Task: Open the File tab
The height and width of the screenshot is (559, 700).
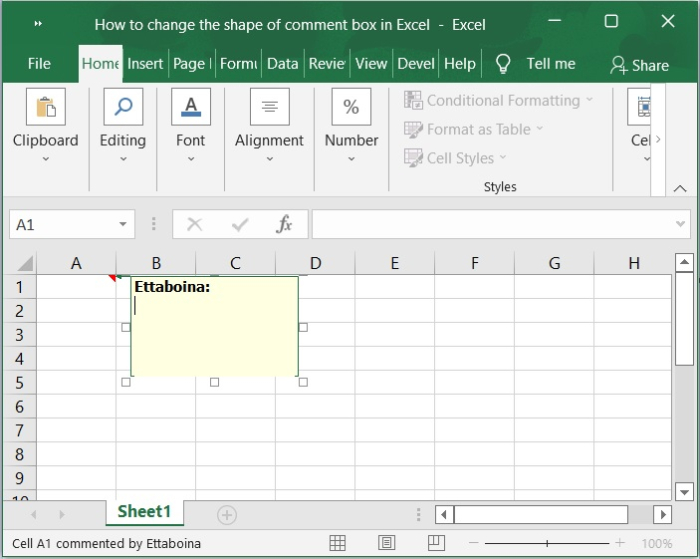Action: tap(39, 64)
